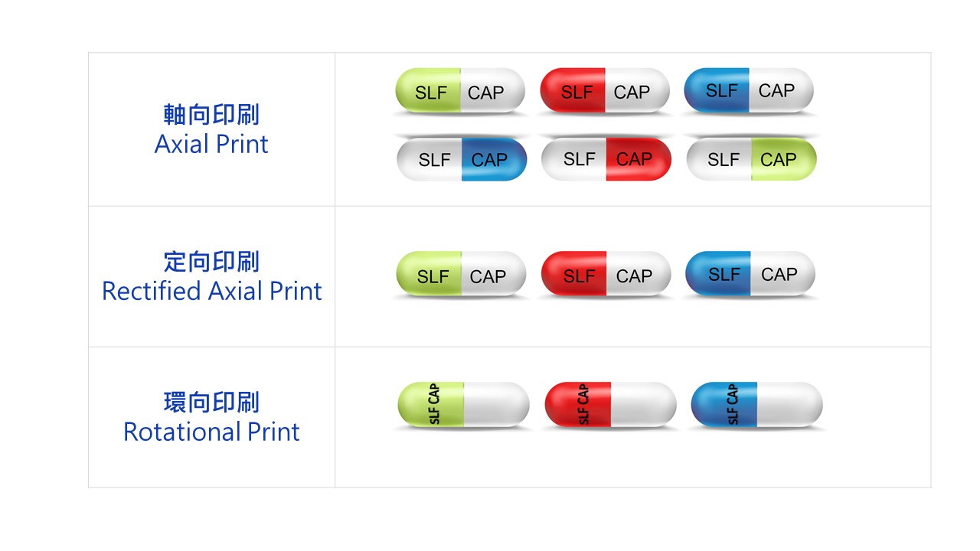
Task: Click the Chinese title 軸向印刷
Action: [211, 115]
